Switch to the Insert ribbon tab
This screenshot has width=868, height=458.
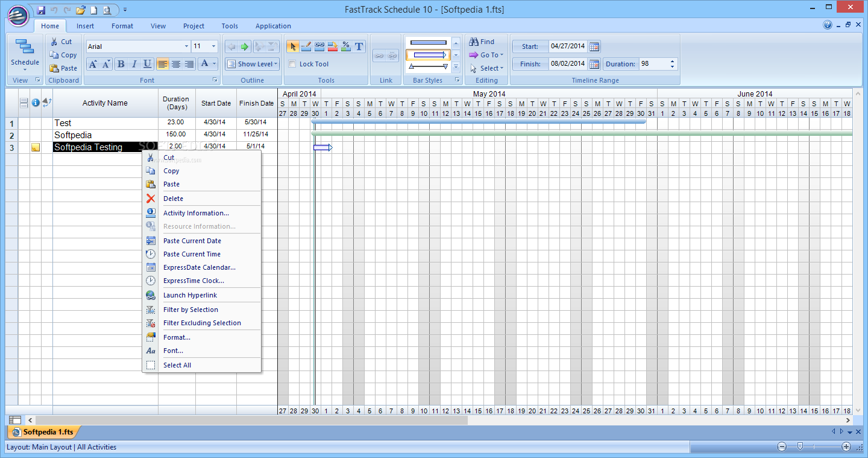(85, 26)
